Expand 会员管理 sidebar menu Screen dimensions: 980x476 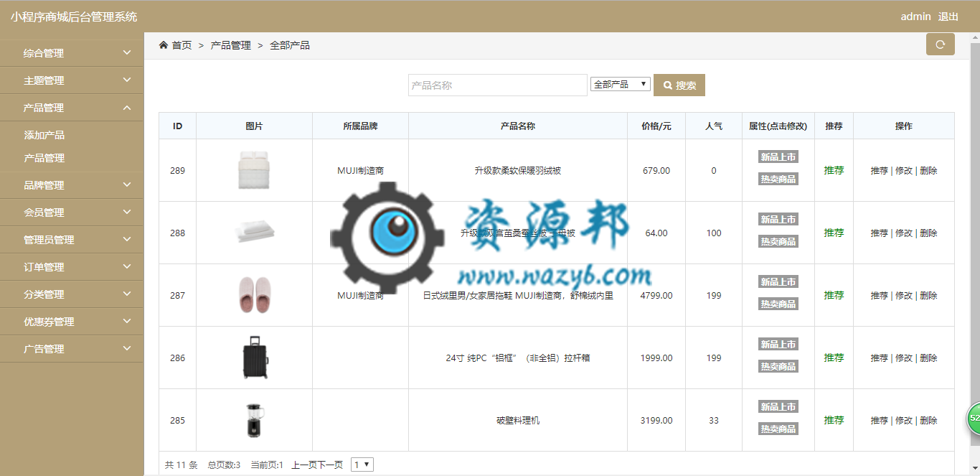[x=72, y=213]
